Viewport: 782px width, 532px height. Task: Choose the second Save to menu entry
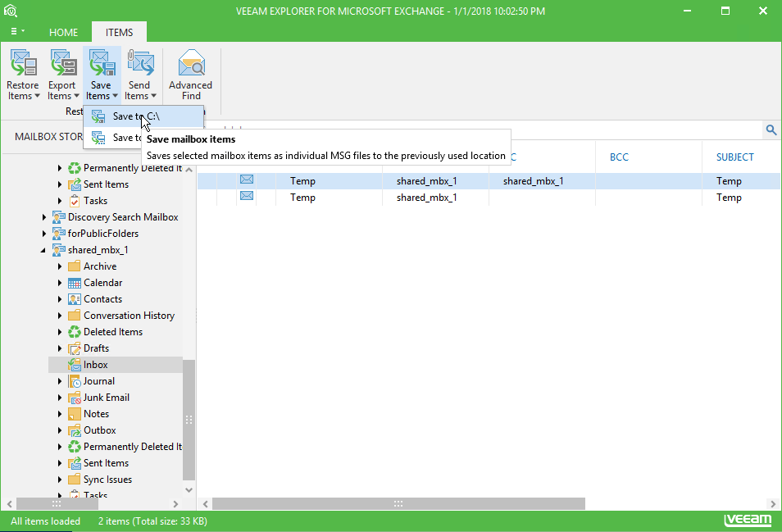[x=113, y=138]
